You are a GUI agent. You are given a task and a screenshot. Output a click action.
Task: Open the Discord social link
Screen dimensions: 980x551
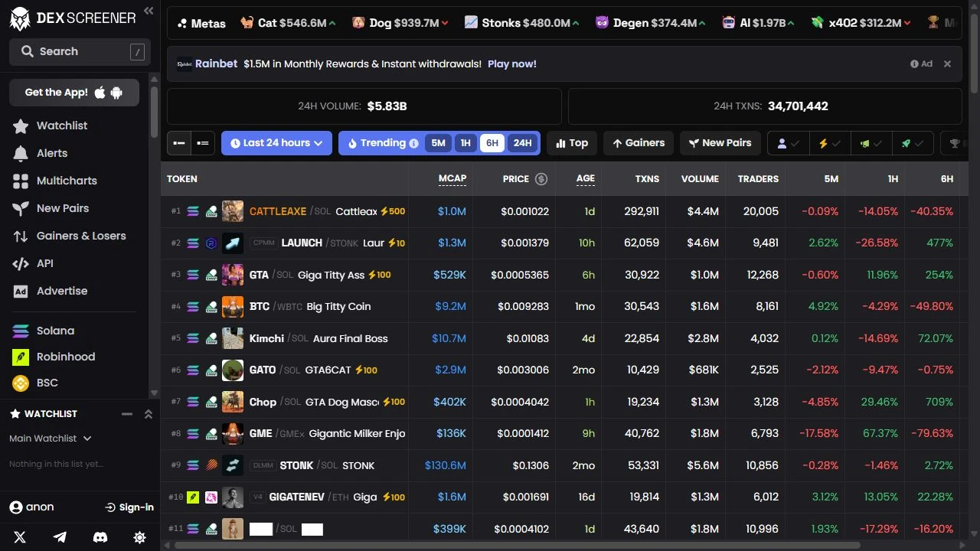[x=100, y=537]
